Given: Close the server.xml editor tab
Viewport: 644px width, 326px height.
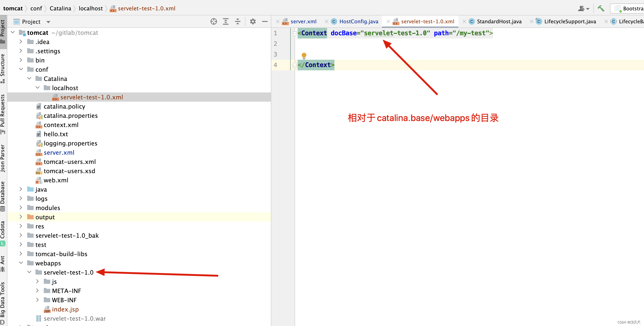Looking at the screenshot, I should coord(278,21).
